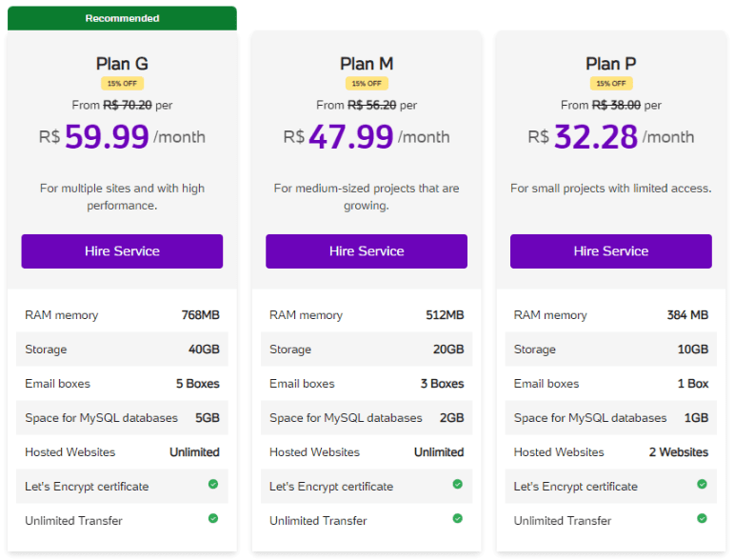
Task: Hire Service for Plan G
Action: click(x=122, y=251)
